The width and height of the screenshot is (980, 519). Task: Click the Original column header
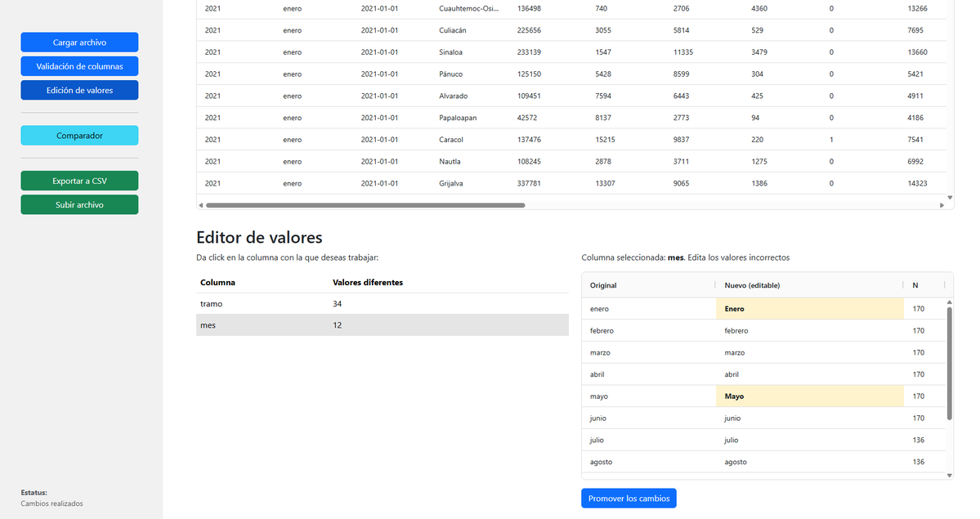coord(649,285)
